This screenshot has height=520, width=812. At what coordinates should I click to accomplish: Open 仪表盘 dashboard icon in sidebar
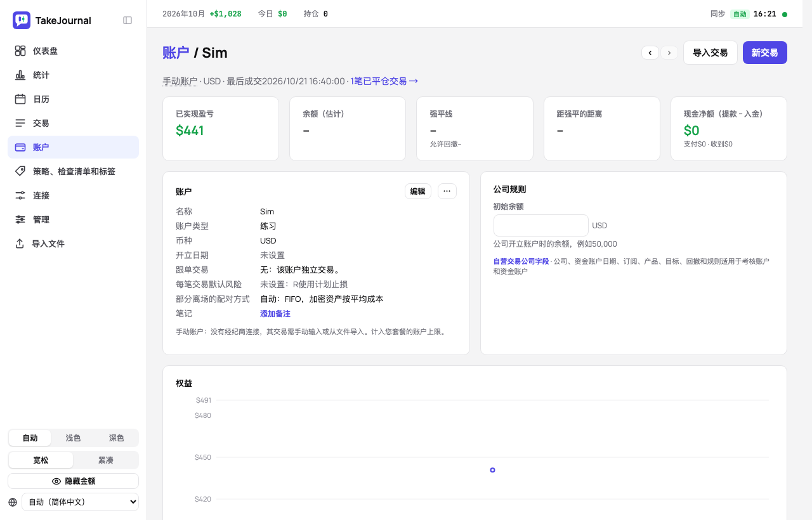pos(20,51)
